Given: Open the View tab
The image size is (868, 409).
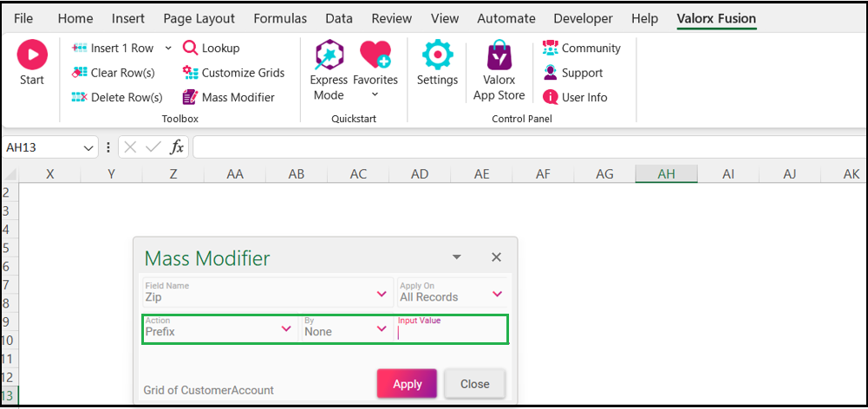Looking at the screenshot, I should [x=445, y=18].
